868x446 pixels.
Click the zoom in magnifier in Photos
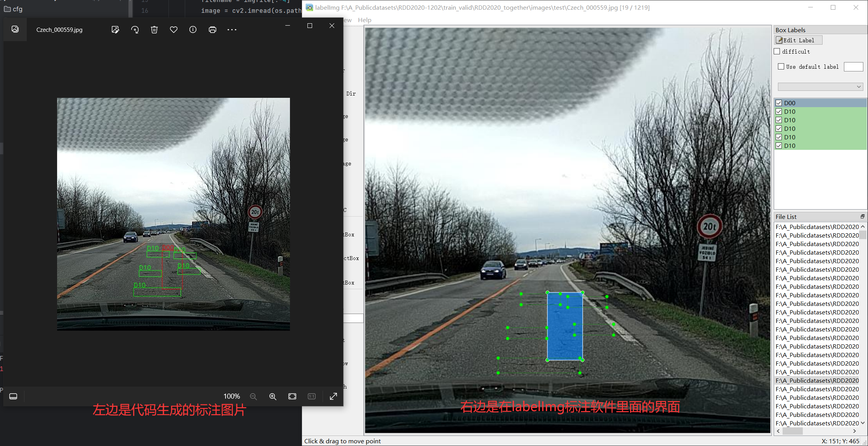coord(273,396)
